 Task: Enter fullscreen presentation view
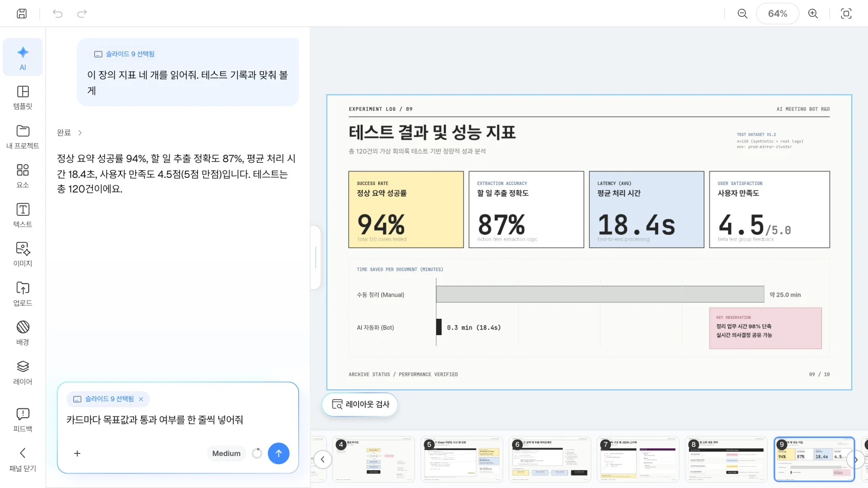click(846, 14)
